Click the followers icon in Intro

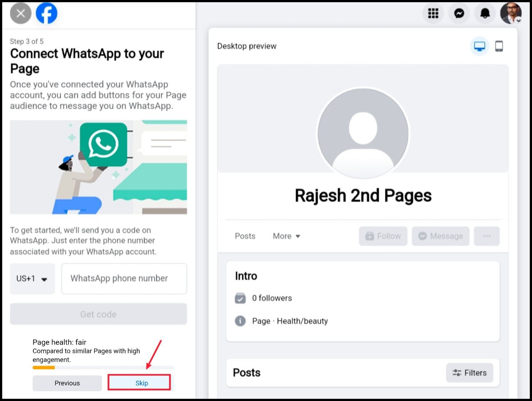(x=240, y=298)
